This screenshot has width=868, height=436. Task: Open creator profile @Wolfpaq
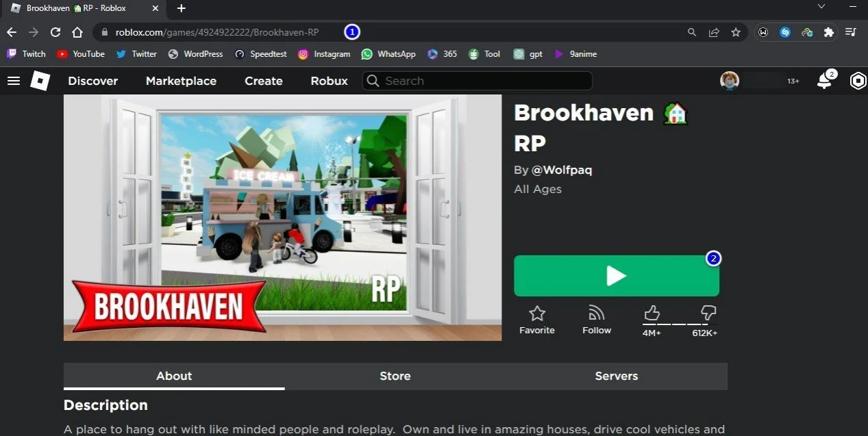pos(562,170)
